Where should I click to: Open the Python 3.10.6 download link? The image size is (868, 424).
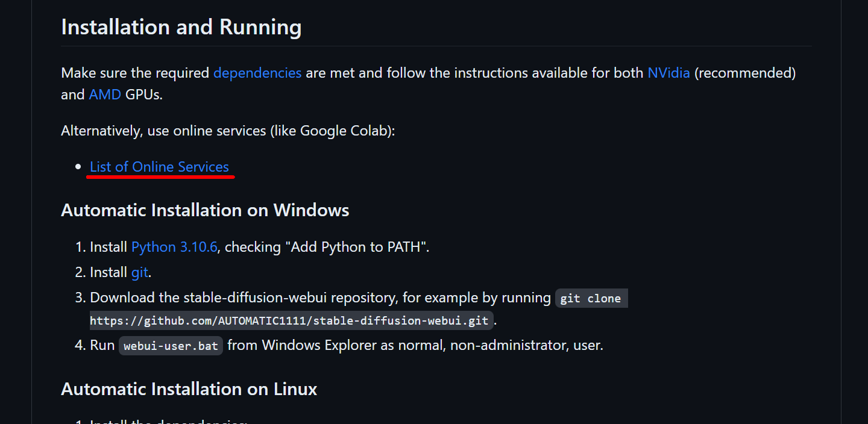(x=174, y=247)
